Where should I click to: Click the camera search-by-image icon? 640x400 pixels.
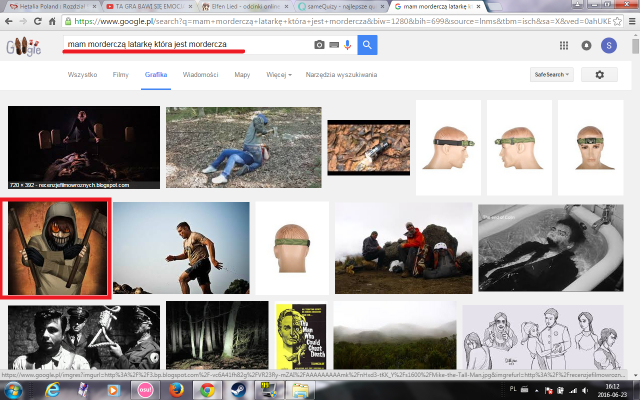coord(320,45)
